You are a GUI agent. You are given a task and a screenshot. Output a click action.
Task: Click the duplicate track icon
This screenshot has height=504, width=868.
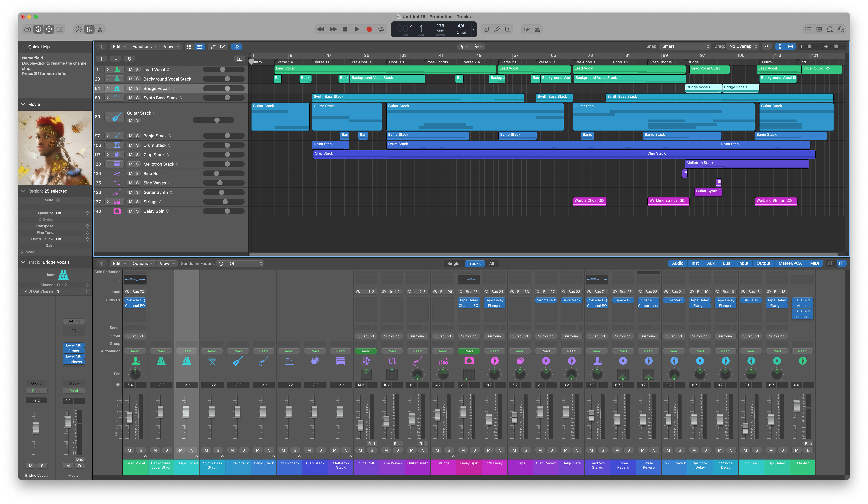coord(115,59)
